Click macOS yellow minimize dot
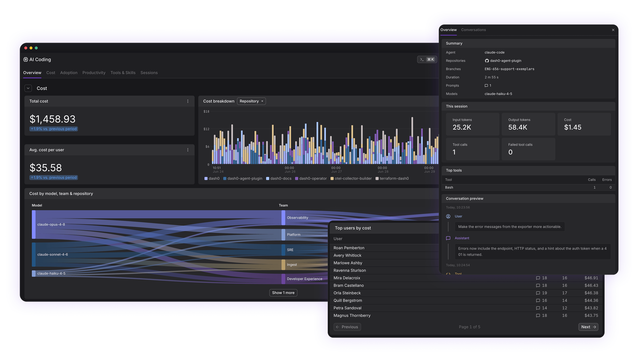The image size is (644, 362). tap(31, 48)
